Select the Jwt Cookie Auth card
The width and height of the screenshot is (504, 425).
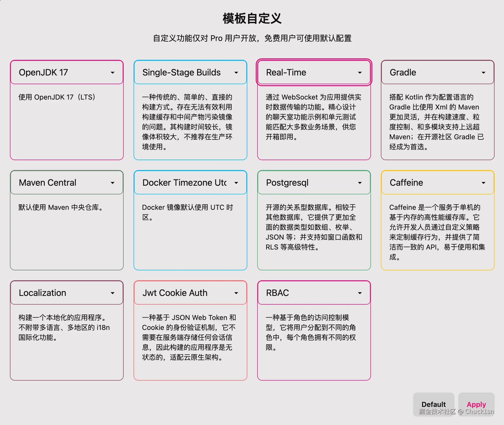[190, 330]
